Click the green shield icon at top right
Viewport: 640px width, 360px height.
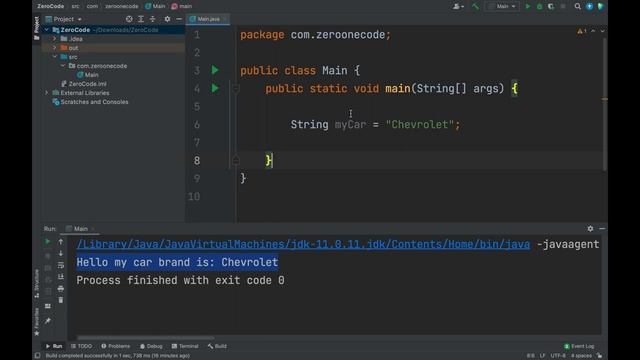(x=600, y=6)
